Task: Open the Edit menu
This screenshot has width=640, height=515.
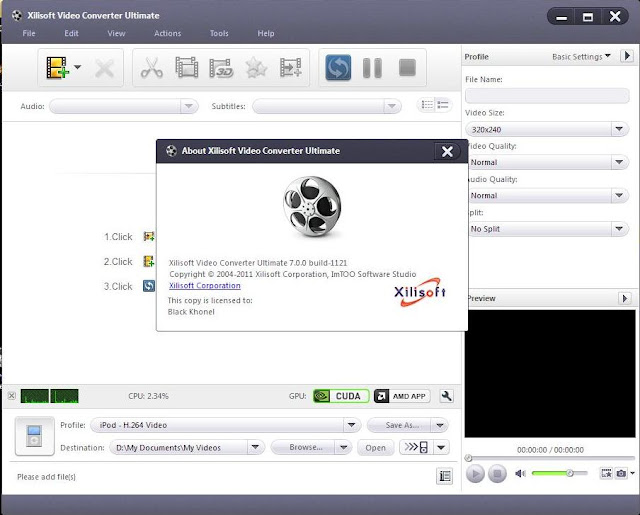Action: pos(71,33)
